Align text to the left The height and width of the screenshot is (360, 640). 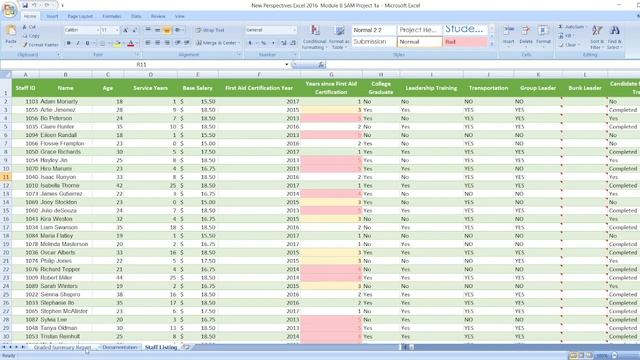tap(148, 43)
